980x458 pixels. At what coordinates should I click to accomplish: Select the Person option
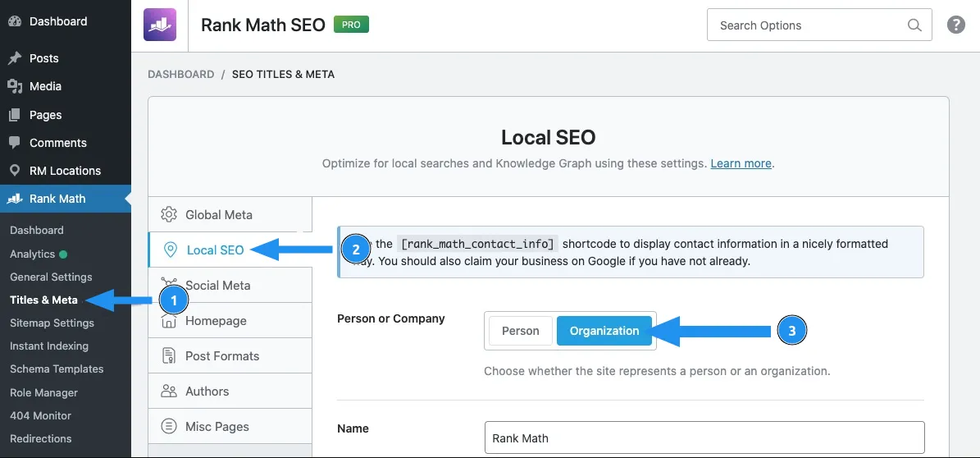(x=521, y=331)
